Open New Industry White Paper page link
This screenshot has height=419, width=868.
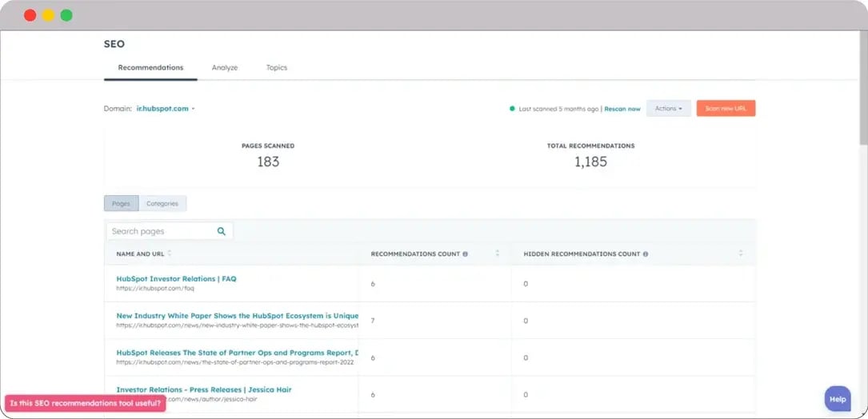tap(238, 316)
